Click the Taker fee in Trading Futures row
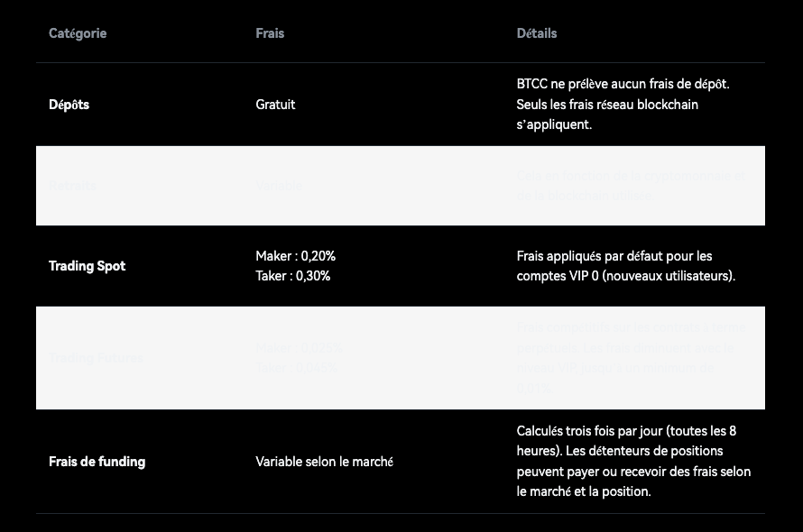 pyautogui.click(x=296, y=368)
